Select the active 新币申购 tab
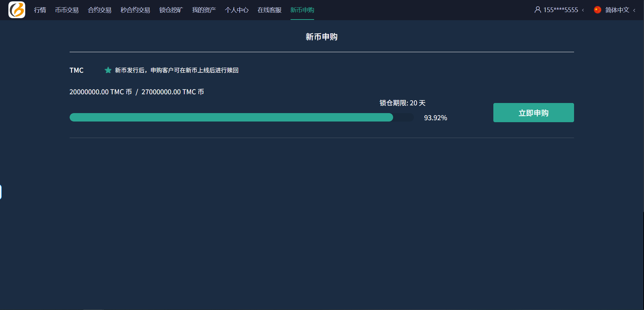This screenshot has height=310, width=644. (x=302, y=10)
